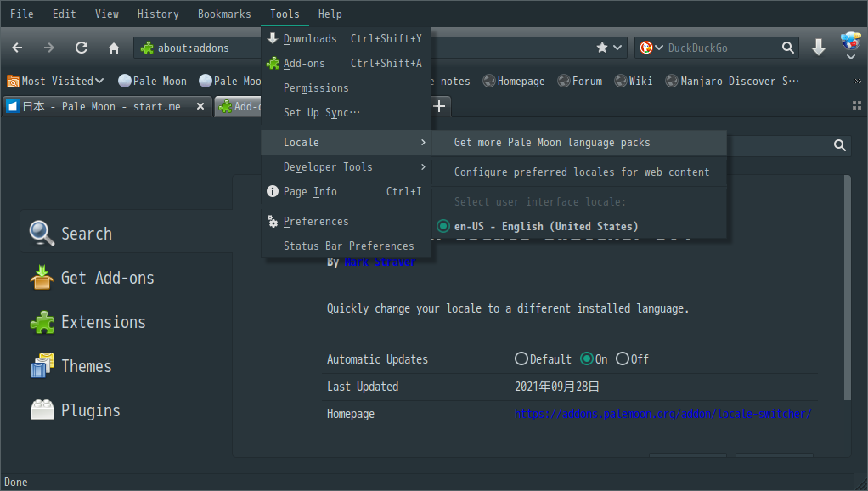Click the forward navigation arrow
868x491 pixels.
click(49, 48)
